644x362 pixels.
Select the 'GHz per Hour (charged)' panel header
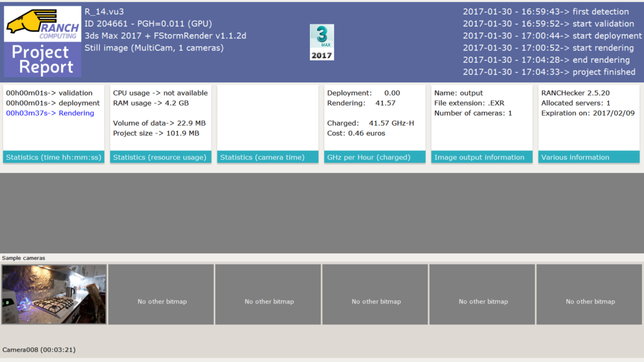point(375,156)
